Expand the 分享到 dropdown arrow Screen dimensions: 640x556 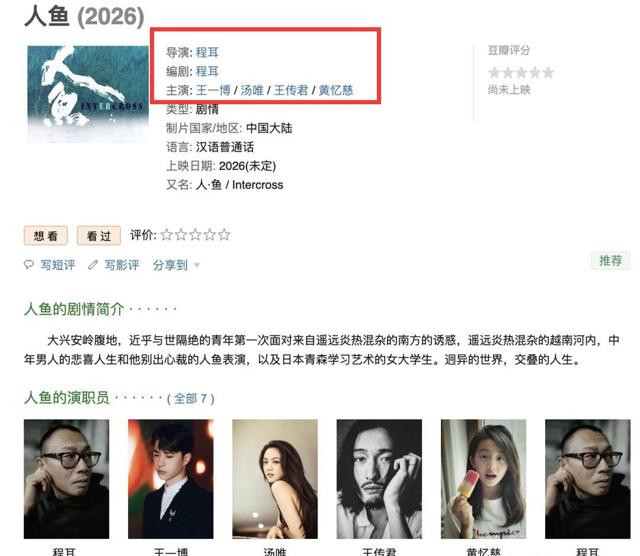coord(197,265)
